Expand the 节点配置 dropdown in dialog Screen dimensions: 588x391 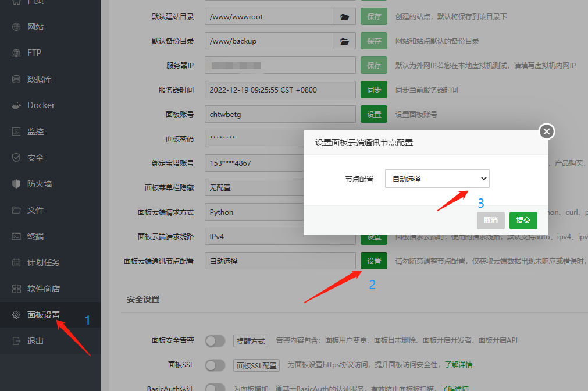[437, 179]
